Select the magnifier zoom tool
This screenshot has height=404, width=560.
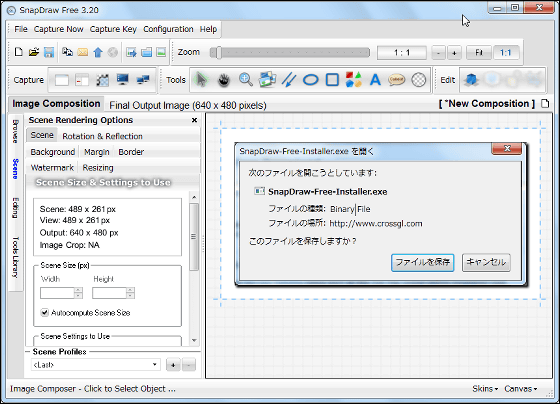(x=246, y=80)
